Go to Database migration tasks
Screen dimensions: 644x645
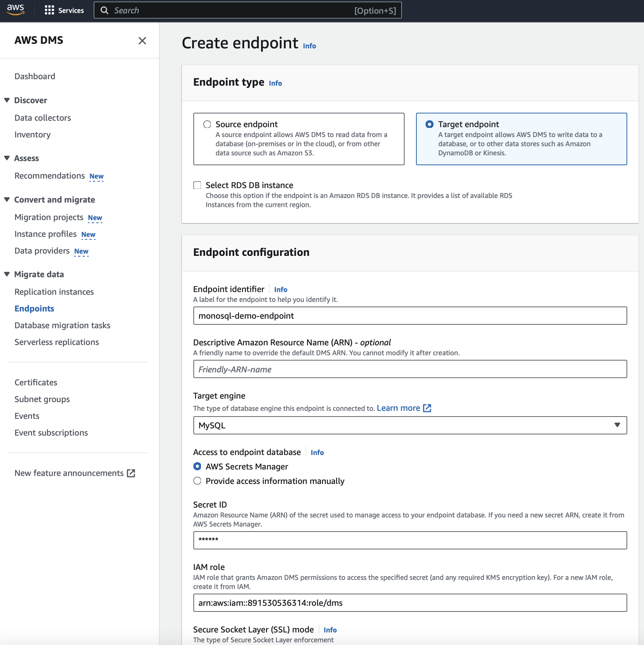[x=62, y=326]
